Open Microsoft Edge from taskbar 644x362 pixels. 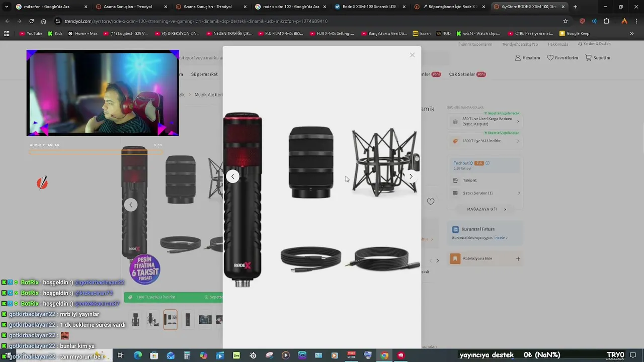[x=137, y=355]
